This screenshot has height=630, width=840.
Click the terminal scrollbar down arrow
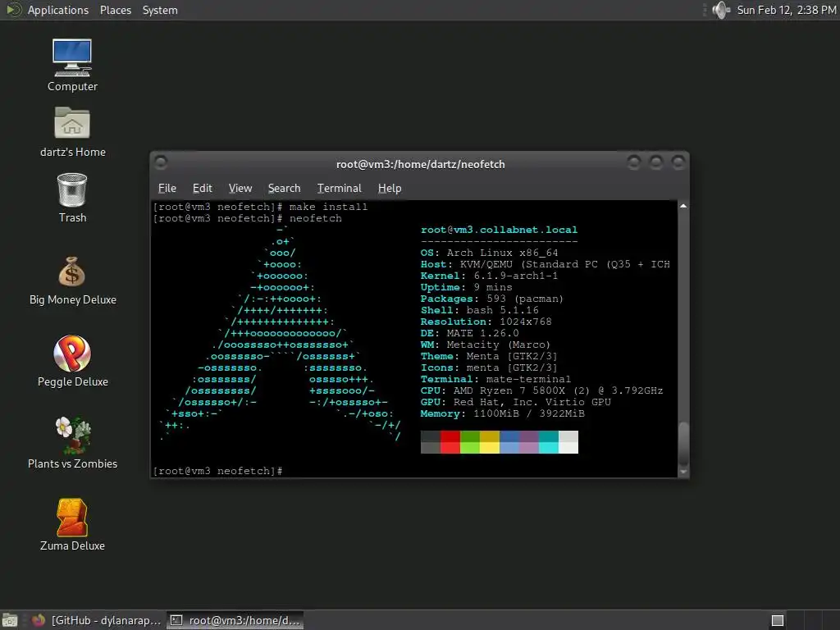click(683, 472)
